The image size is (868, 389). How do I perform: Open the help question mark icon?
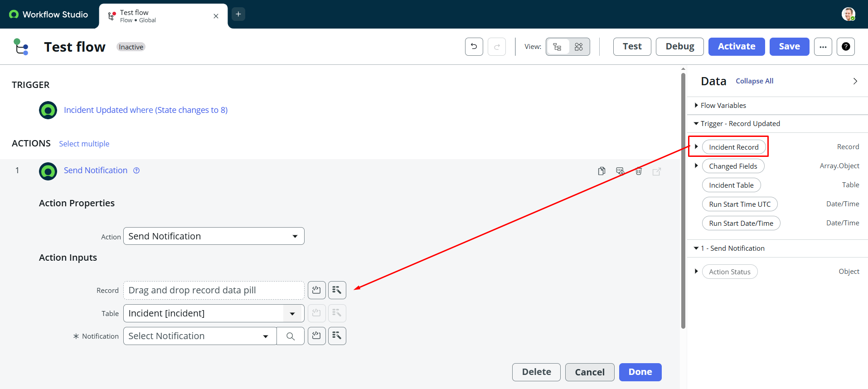846,47
